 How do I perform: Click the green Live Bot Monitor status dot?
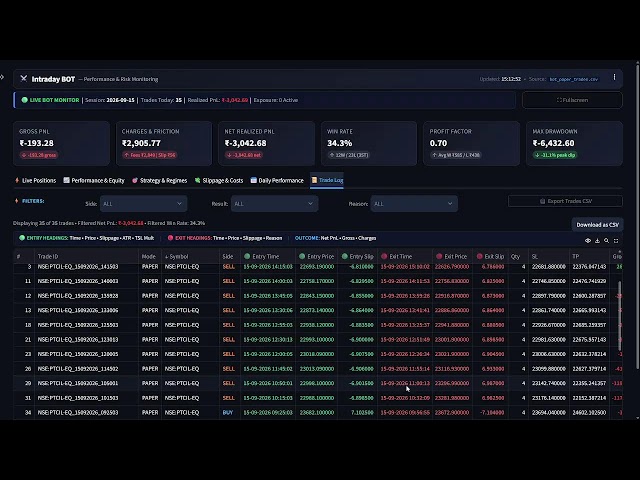(x=24, y=100)
